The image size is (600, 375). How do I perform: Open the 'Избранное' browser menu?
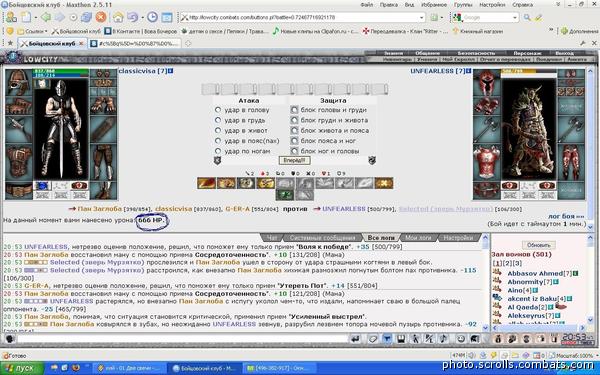434,5
